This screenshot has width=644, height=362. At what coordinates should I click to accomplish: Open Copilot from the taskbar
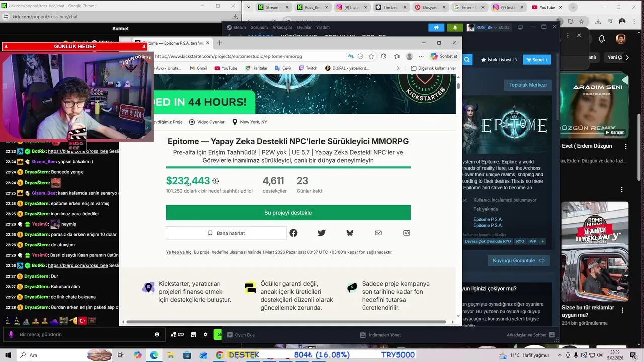coord(137,355)
